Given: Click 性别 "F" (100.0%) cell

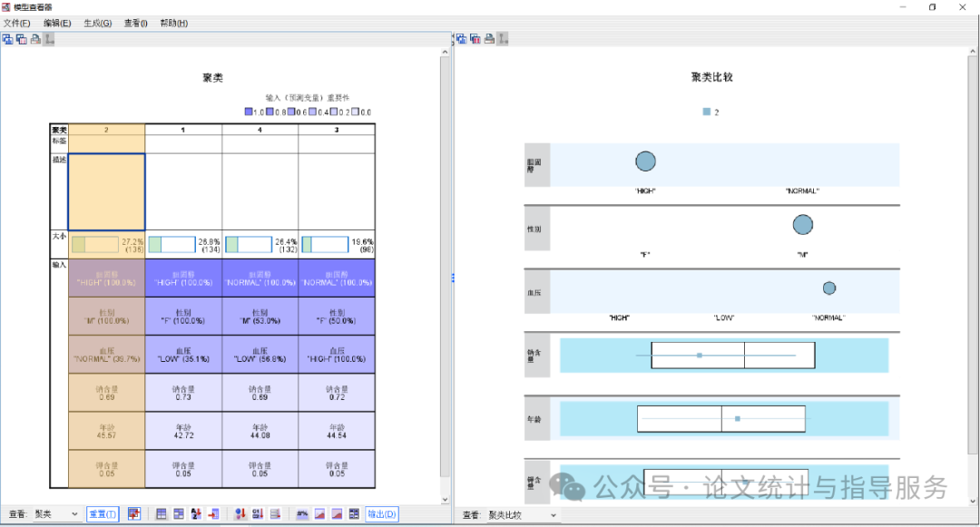Looking at the screenshot, I should [183, 316].
